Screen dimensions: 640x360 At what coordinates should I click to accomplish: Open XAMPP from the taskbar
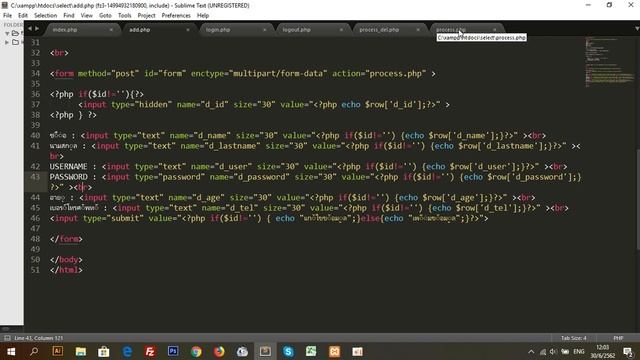click(x=334, y=351)
